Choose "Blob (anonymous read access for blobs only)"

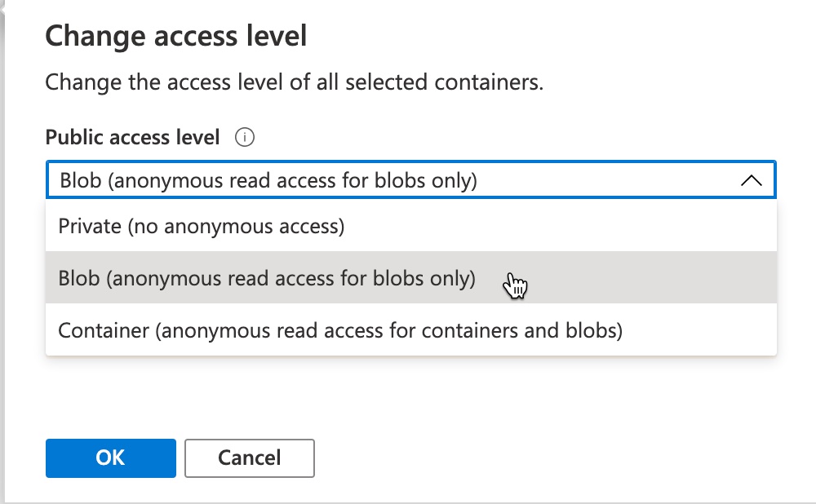tap(245, 278)
